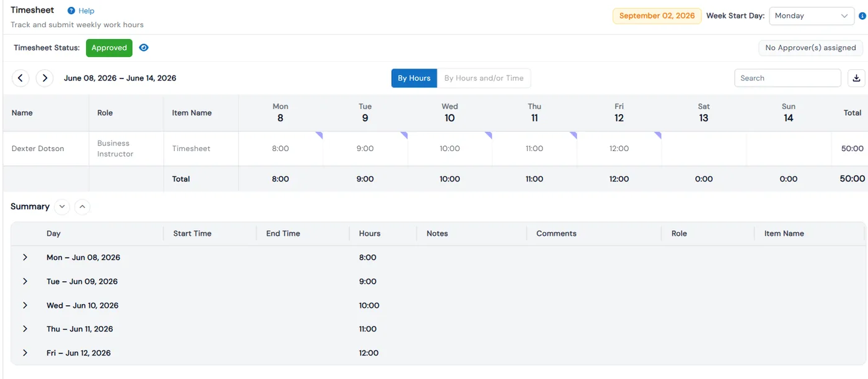Focus the Search input field

(787, 78)
